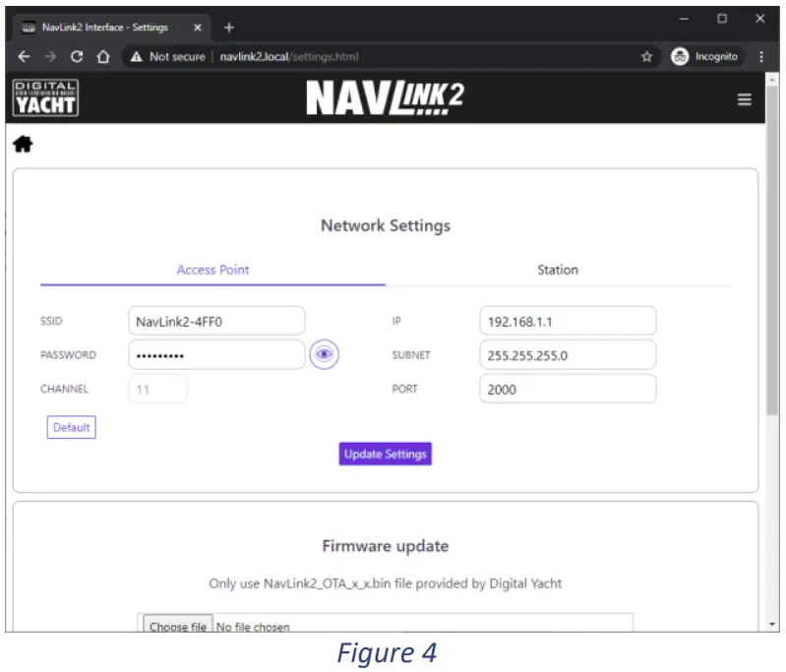
Task: Bookmark this page with the star icon
Action: click(x=646, y=57)
